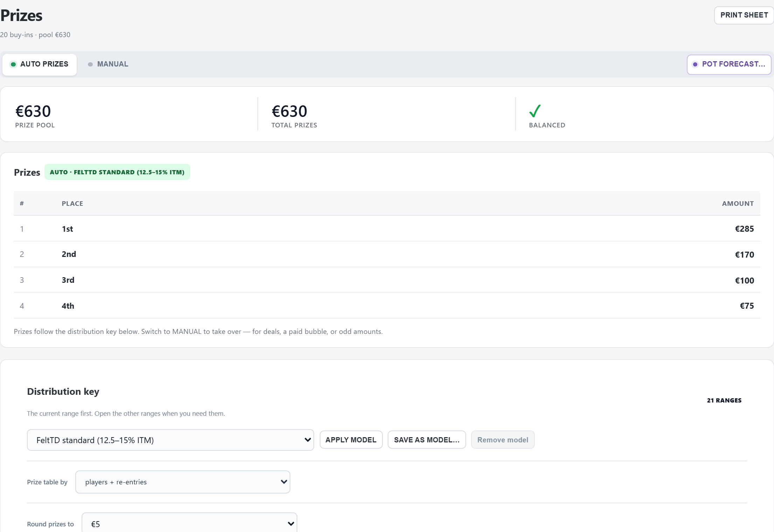774x532 pixels.
Task: Open the FeltTD standard model dropdown
Action: (170, 440)
